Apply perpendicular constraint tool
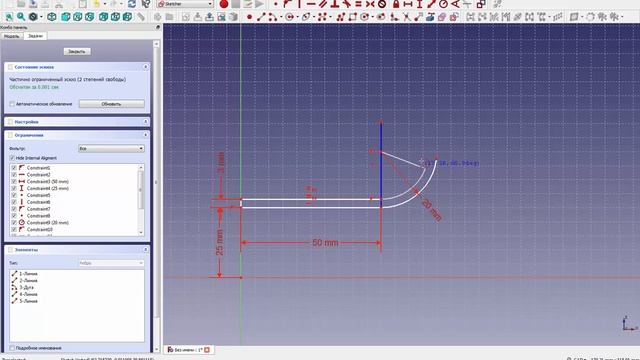Image resolution: width=640 pixels, height=360 pixels. [335, 4]
